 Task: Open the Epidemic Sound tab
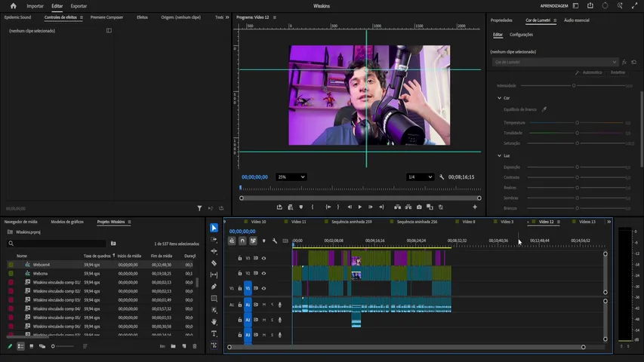point(17,17)
